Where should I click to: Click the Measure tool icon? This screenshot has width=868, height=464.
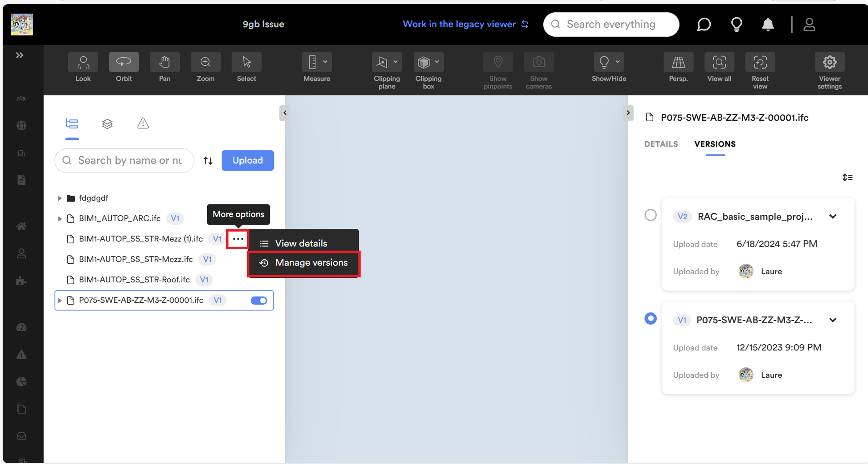(312, 63)
